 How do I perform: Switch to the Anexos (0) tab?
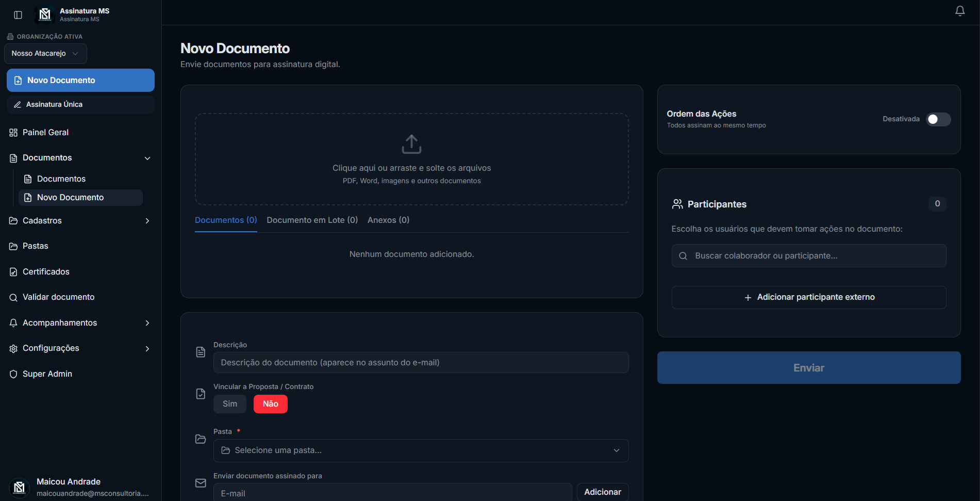(389, 220)
